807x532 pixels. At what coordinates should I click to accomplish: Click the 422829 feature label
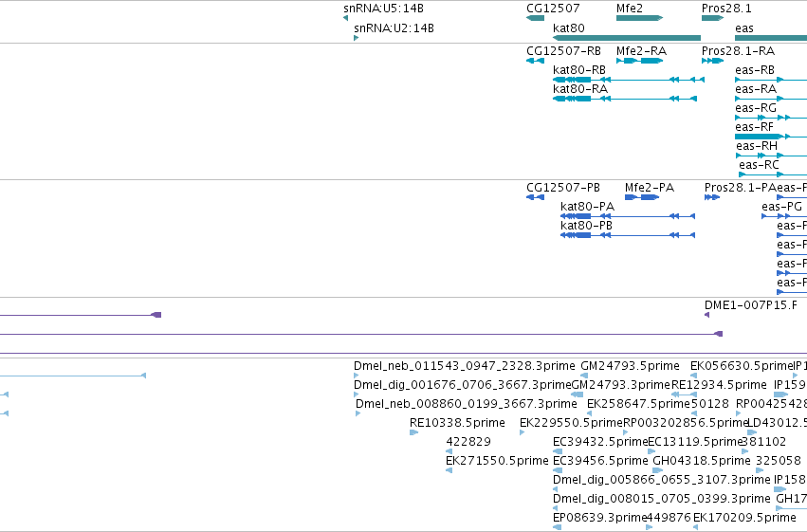(468, 442)
